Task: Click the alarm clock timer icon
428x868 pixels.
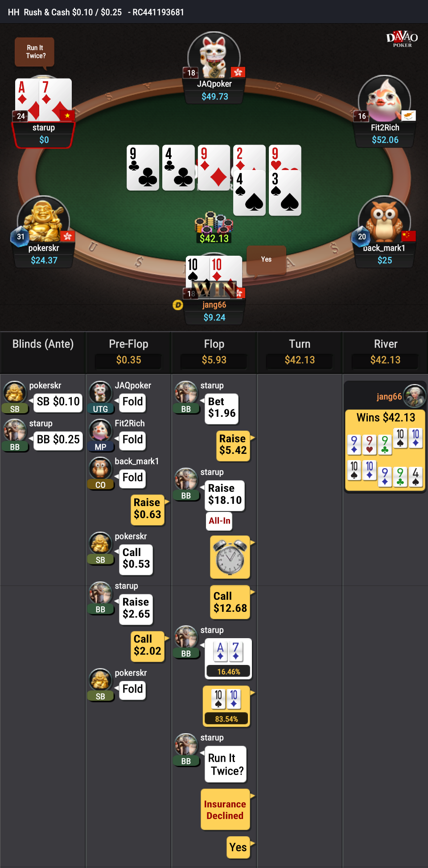Action: point(230,557)
